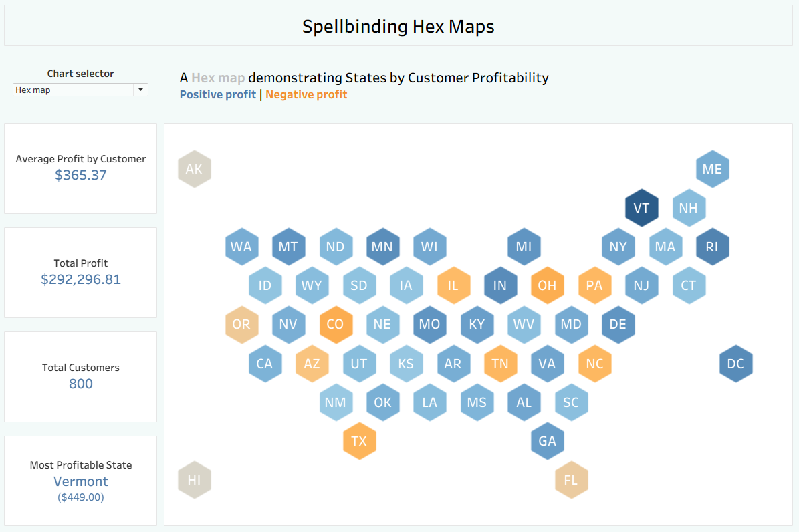Click the Total Profit value $292,296.81
This screenshot has width=799, height=532.
pos(81,280)
